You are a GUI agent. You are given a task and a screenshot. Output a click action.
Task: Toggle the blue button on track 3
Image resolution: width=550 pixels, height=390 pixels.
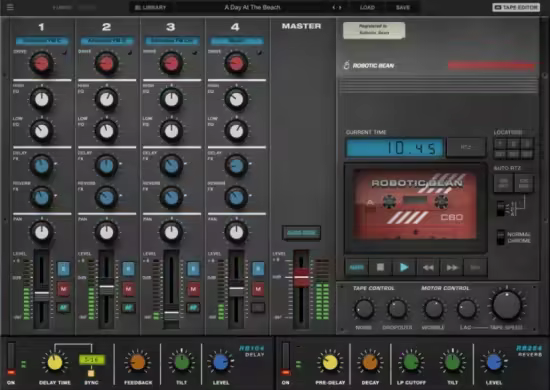(x=193, y=269)
